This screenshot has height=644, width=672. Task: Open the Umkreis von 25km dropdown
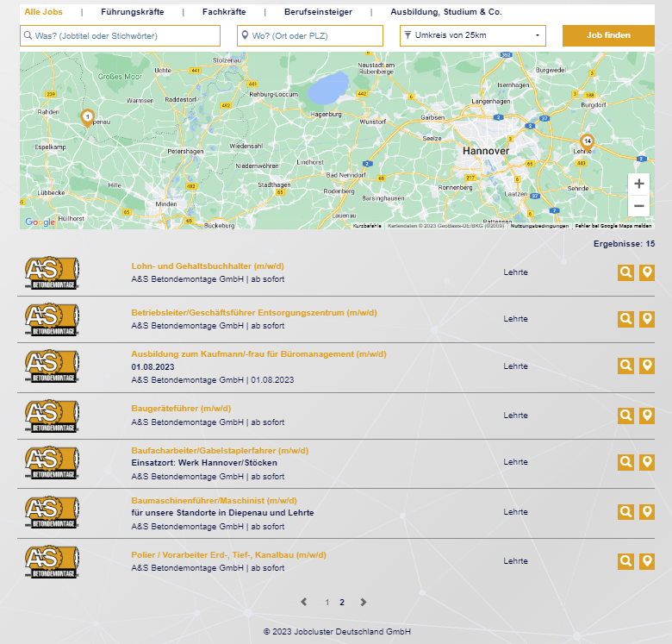point(472,35)
